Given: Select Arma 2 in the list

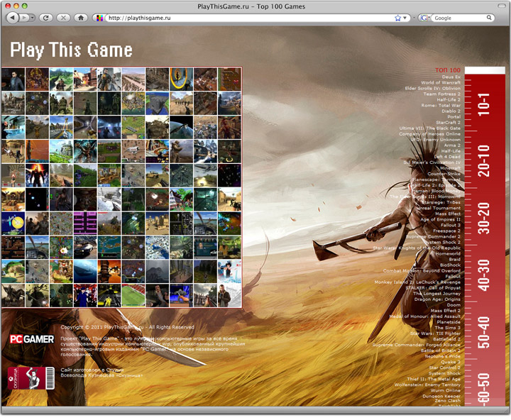Looking at the screenshot, I should tap(452, 145).
